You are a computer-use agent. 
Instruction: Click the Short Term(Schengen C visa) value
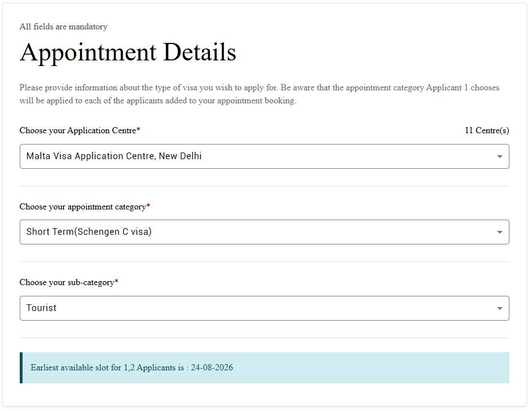89,232
